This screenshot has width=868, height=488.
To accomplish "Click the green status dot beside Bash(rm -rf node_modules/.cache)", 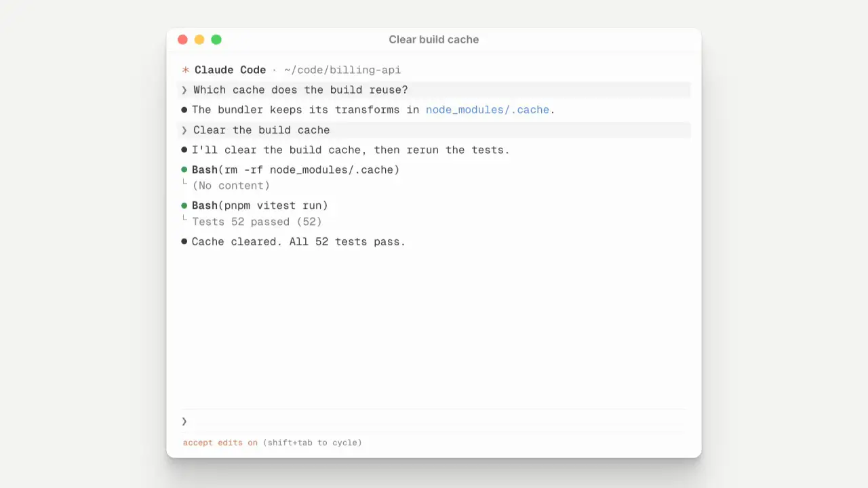I will (x=184, y=169).
